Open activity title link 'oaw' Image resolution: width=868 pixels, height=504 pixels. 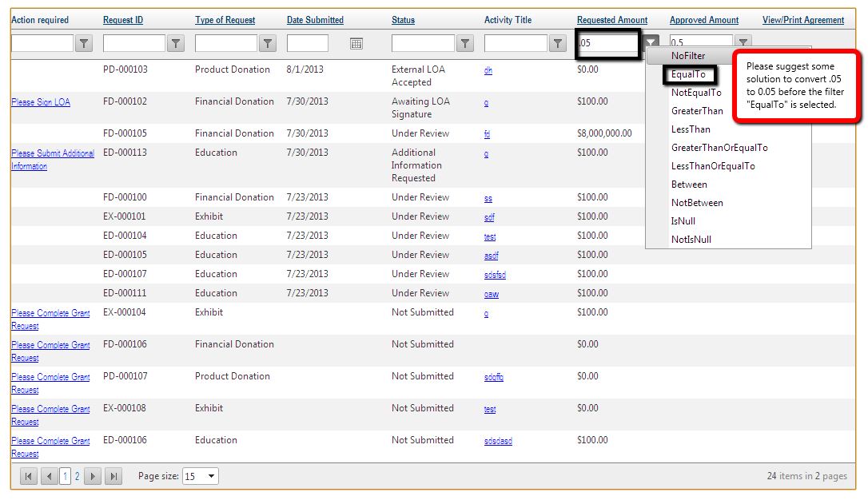492,294
